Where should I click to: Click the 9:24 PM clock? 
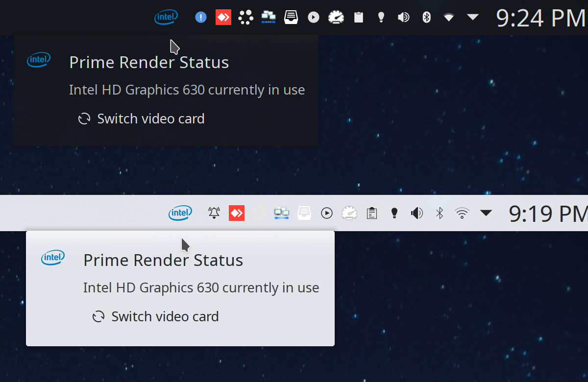(x=541, y=18)
